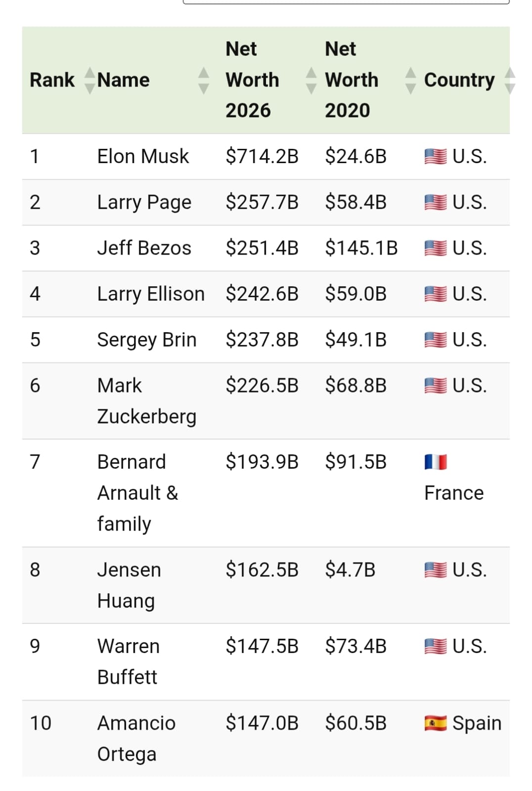Click the U.S. flag beside Mark Zuckerberg

coord(437,385)
